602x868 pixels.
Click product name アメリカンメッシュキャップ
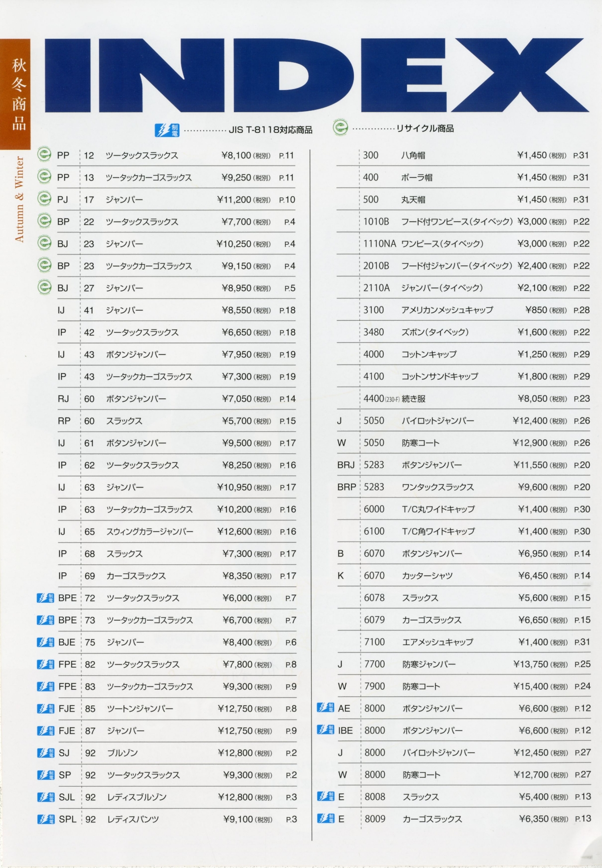point(447,310)
